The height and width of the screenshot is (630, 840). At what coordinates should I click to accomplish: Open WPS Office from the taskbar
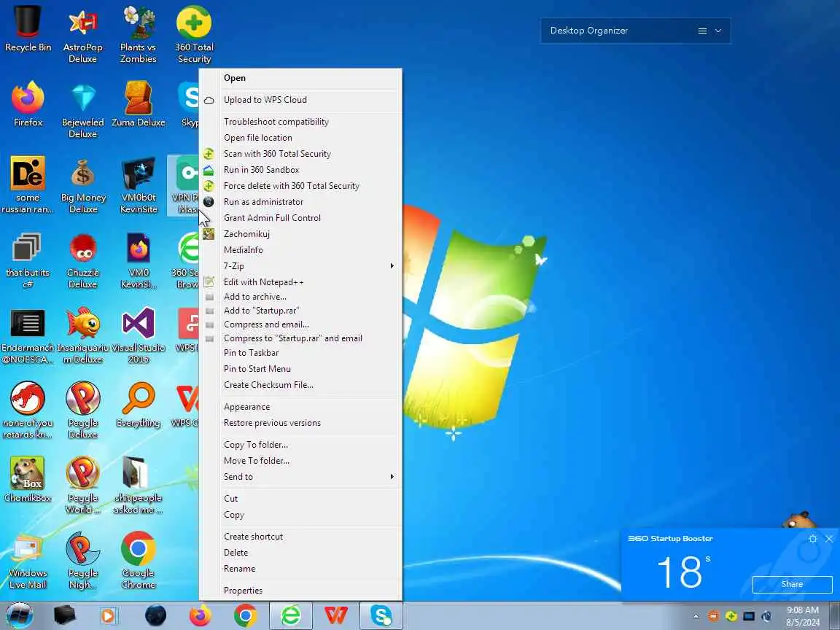[x=336, y=616]
